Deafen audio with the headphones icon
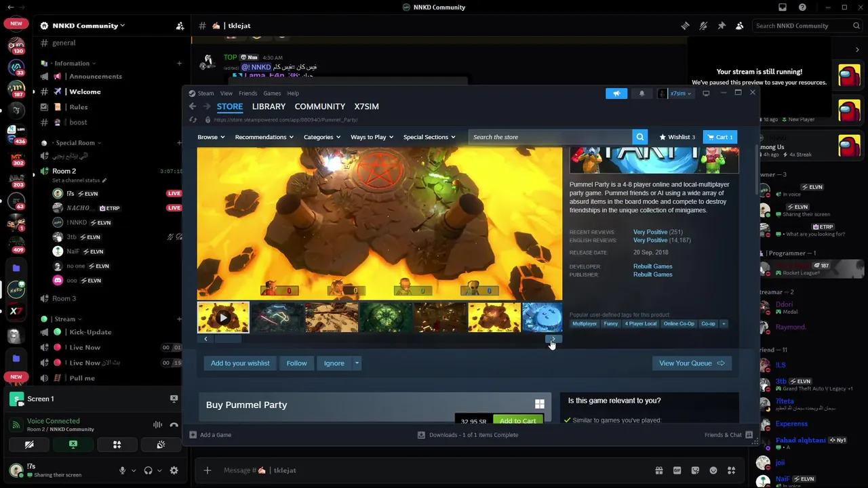This screenshot has height=488, width=868. 148,470
